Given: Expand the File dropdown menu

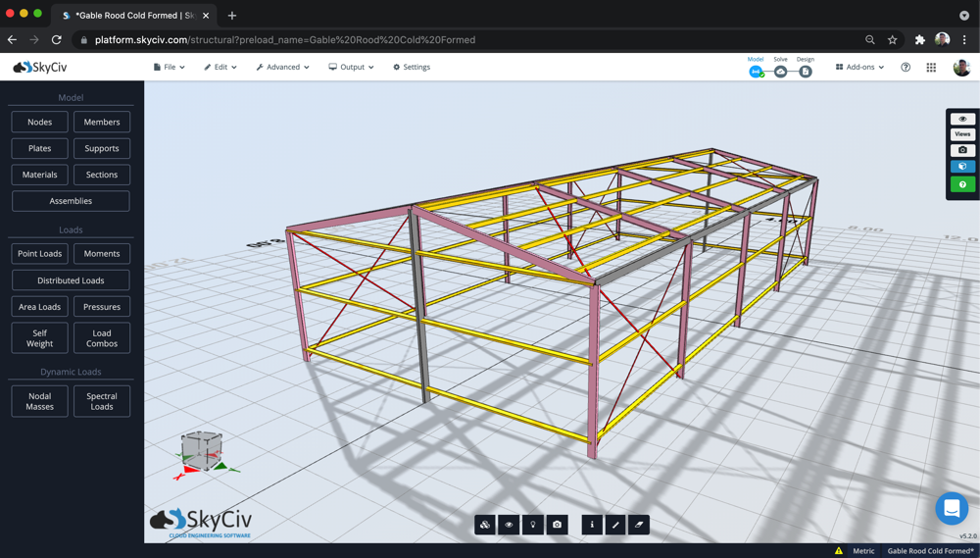Looking at the screenshot, I should [170, 67].
